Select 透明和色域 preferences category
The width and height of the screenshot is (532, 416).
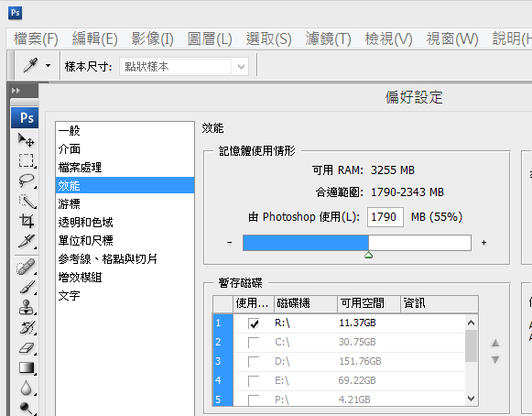click(x=125, y=222)
